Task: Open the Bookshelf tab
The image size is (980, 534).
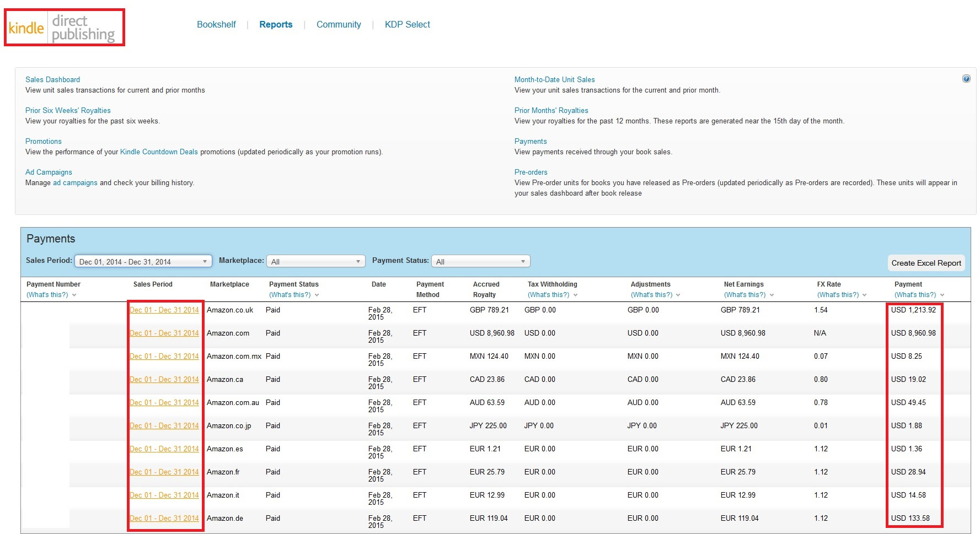Action: (216, 24)
